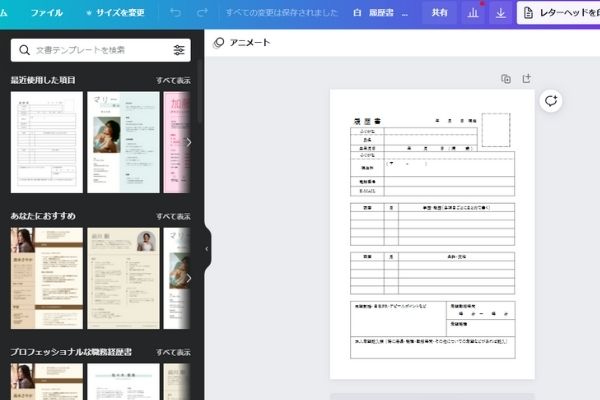Focus the template search field
Image resolution: width=600 pixels, height=400 pixels.
pos(101,50)
